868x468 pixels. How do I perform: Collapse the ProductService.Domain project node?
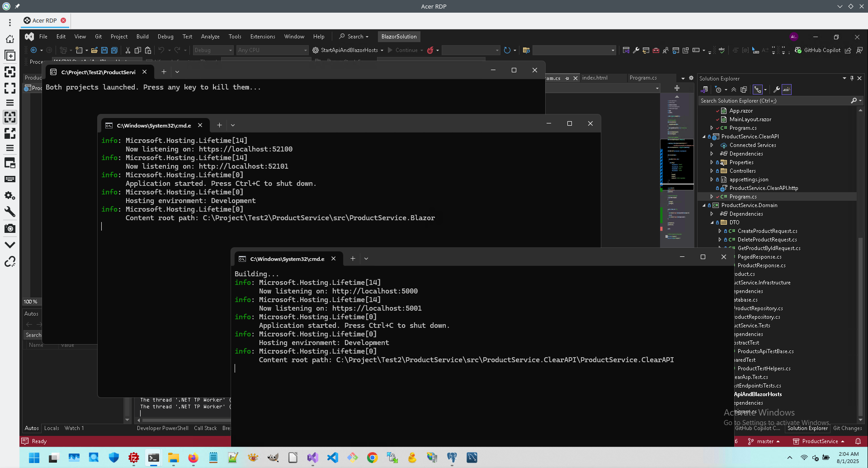click(704, 205)
